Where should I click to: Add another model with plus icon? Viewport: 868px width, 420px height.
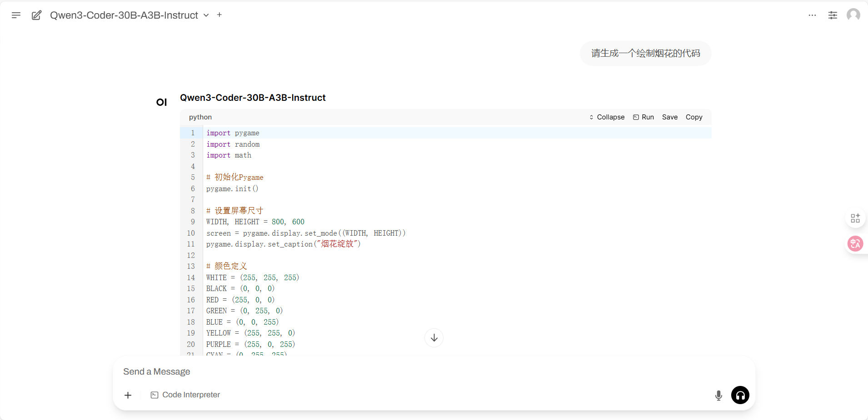[x=219, y=15]
